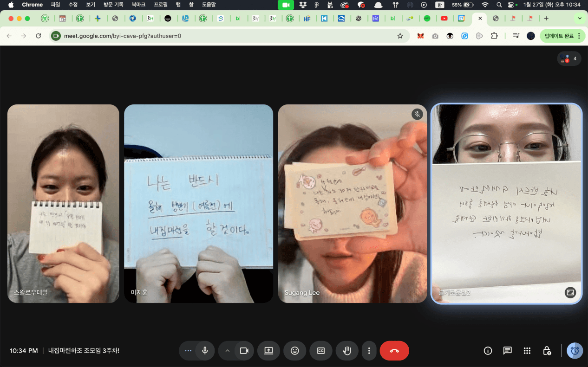
Task: Open more options three-dot menu in Meet
Action: pos(369,351)
